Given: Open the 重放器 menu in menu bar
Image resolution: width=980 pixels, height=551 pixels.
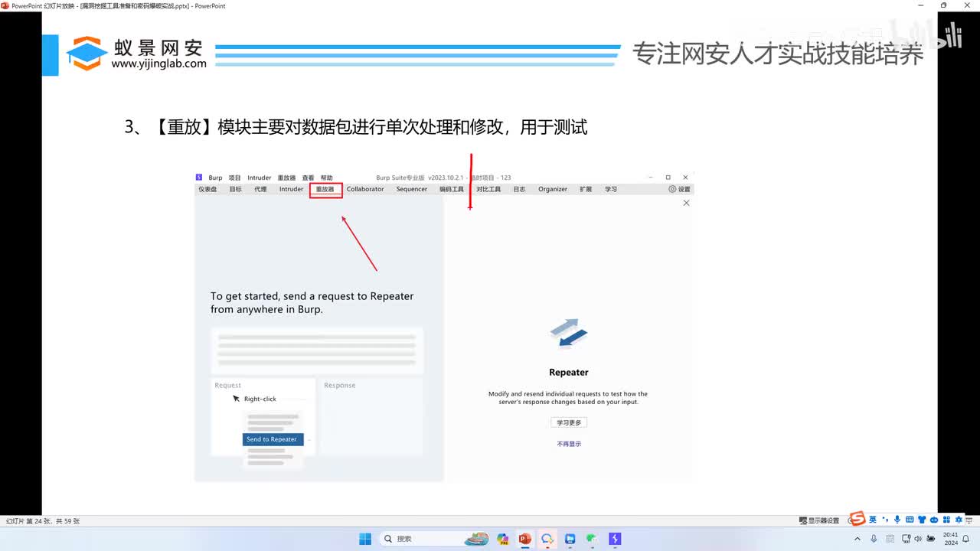Looking at the screenshot, I should point(286,178).
